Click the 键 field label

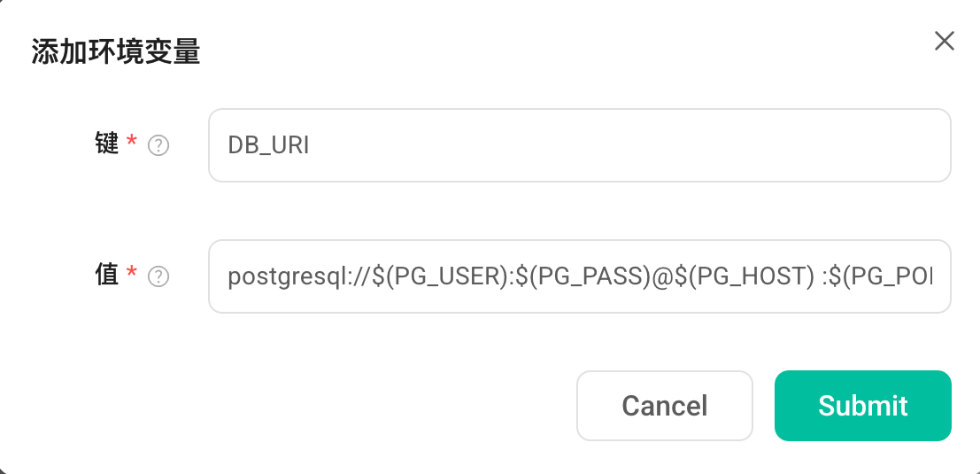(x=107, y=144)
